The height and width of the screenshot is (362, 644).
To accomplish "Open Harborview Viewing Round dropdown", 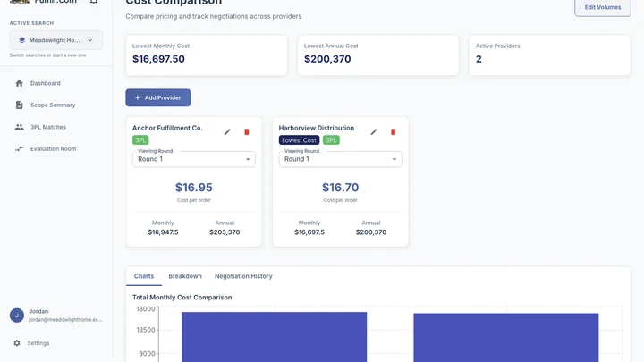I will 341,159.
